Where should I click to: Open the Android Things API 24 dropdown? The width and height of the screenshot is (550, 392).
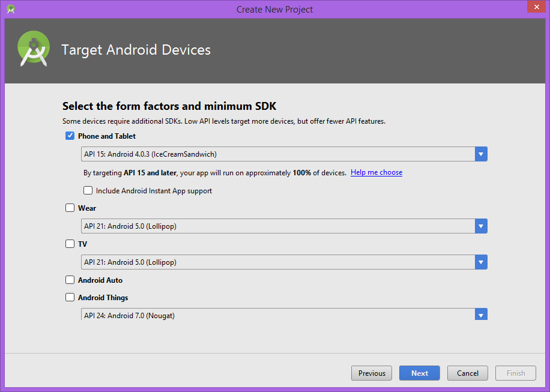click(276, 314)
